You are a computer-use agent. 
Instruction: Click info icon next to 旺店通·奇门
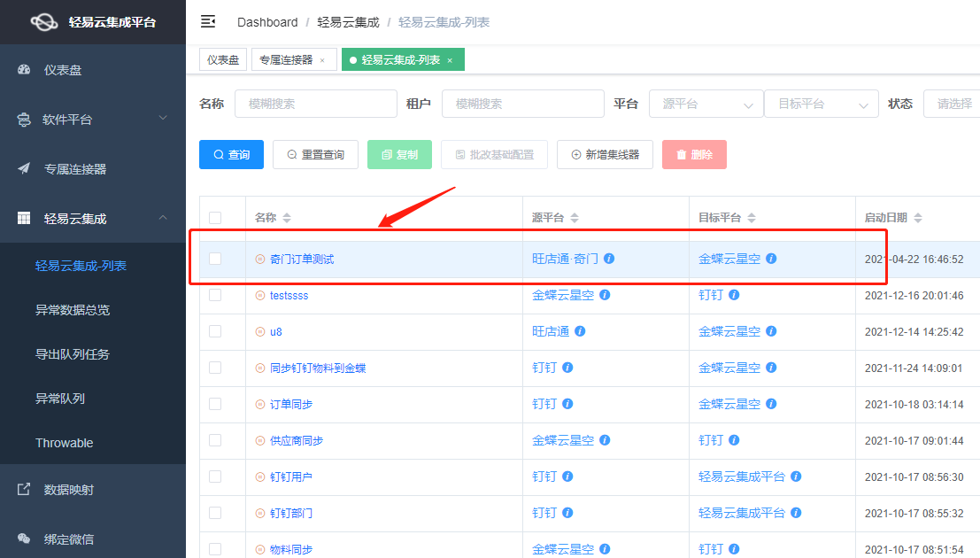point(609,259)
